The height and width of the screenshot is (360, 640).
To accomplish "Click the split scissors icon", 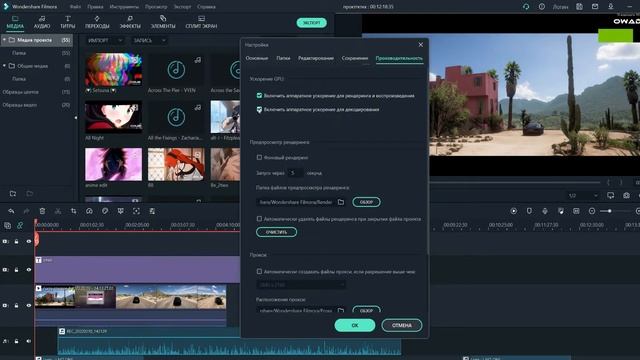I will pos(58,211).
